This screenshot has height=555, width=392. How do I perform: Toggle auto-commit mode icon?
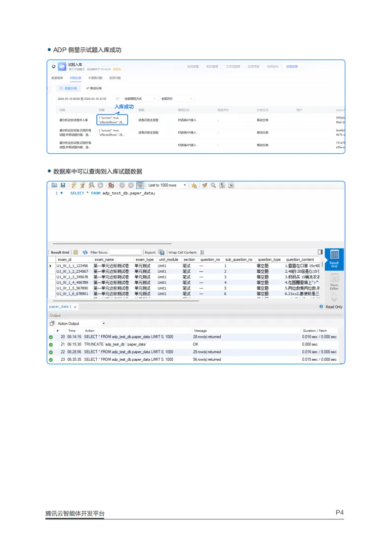point(140,185)
